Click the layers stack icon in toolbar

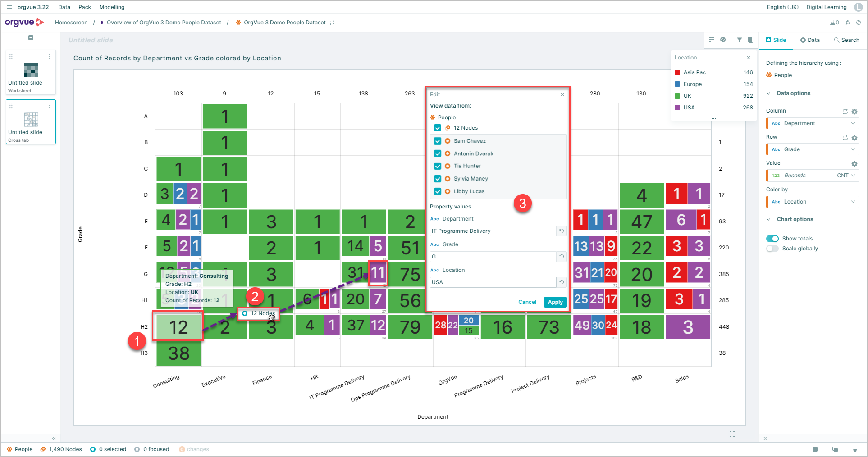click(750, 40)
